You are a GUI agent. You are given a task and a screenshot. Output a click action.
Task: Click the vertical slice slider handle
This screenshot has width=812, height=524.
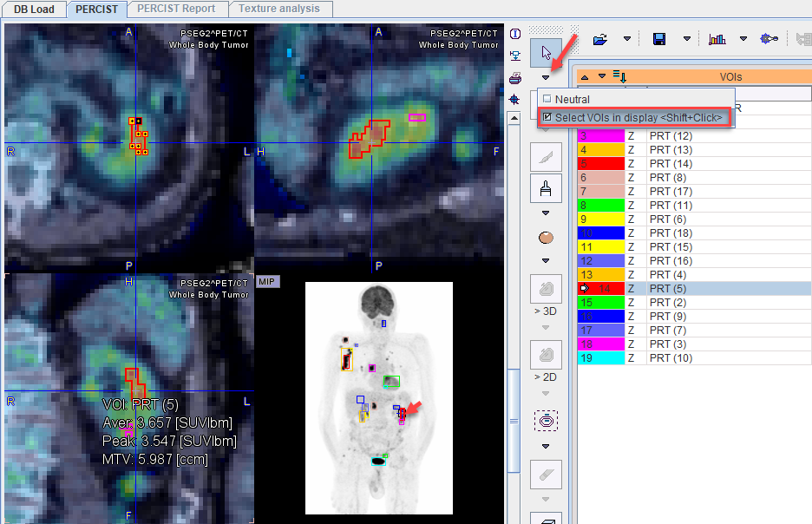(514, 421)
